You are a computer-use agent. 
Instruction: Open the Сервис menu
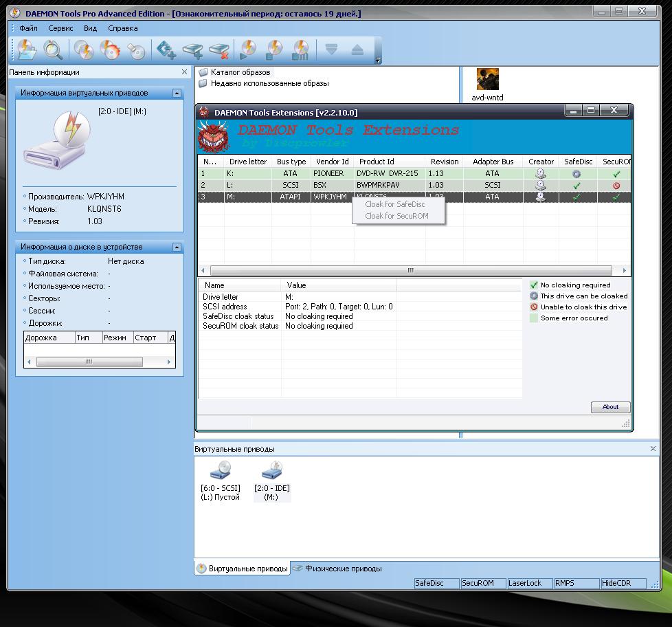(60, 28)
